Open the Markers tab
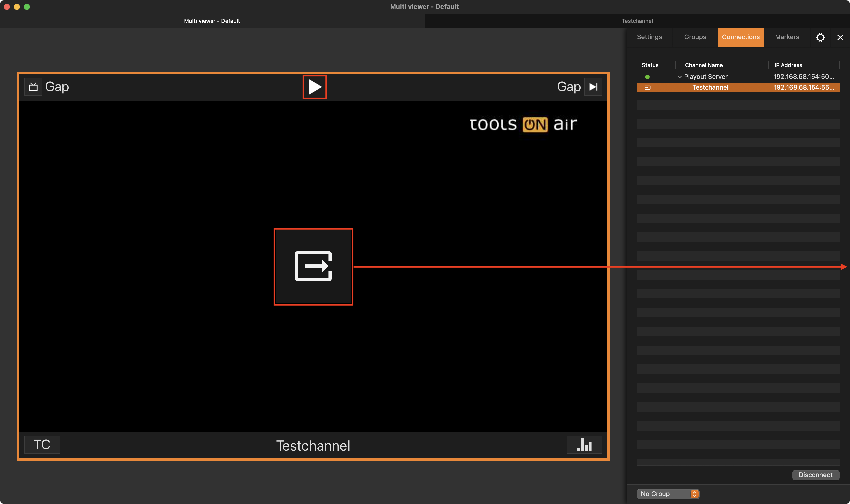 coord(787,37)
